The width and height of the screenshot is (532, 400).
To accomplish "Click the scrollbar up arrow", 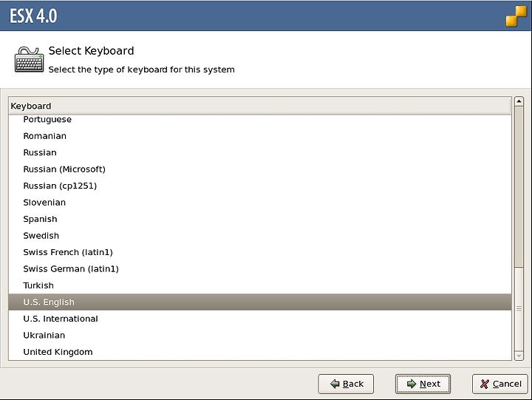I will (519, 101).
